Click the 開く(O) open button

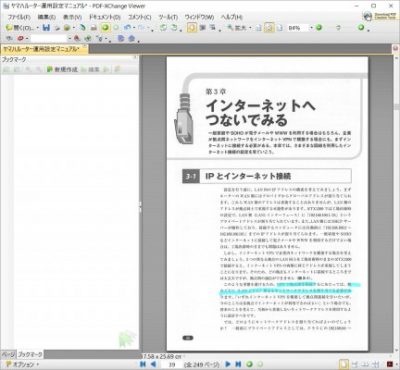click(x=20, y=28)
